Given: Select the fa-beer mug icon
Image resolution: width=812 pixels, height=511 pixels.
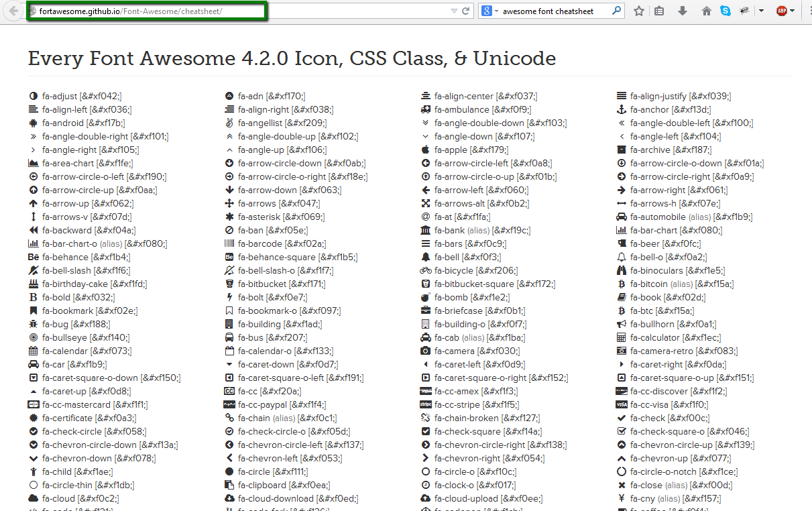Looking at the screenshot, I should pos(621,243).
